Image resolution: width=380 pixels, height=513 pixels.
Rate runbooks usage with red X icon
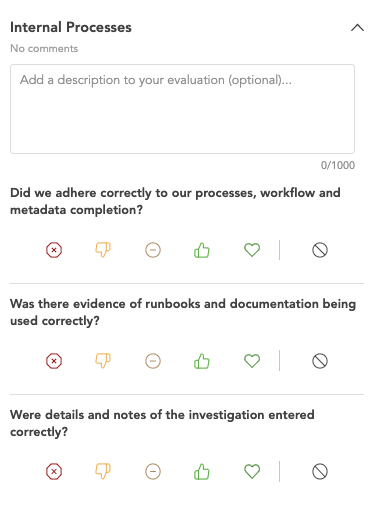click(x=54, y=361)
